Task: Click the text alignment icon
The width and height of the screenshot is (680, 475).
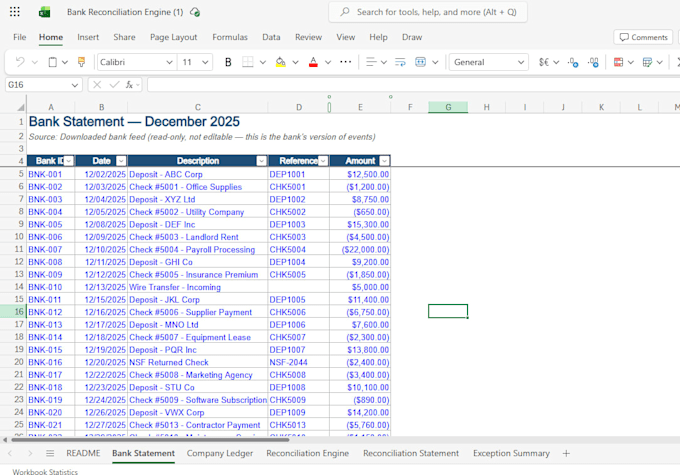Action: pyautogui.click(x=371, y=62)
